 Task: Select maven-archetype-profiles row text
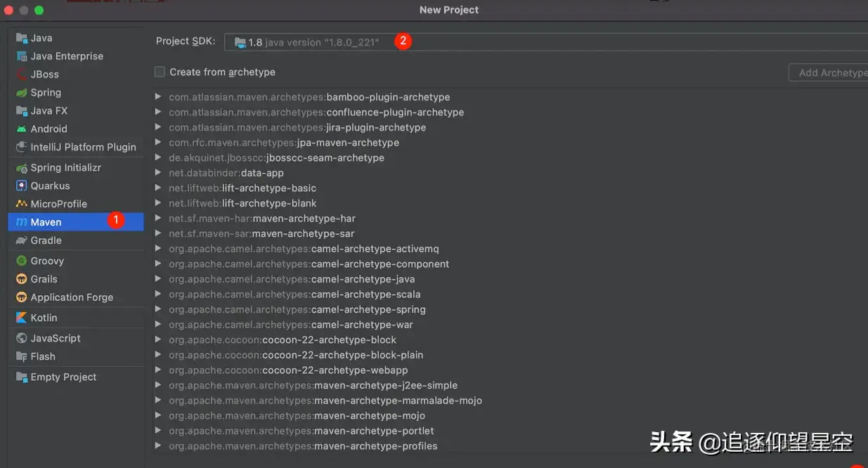[x=303, y=446]
